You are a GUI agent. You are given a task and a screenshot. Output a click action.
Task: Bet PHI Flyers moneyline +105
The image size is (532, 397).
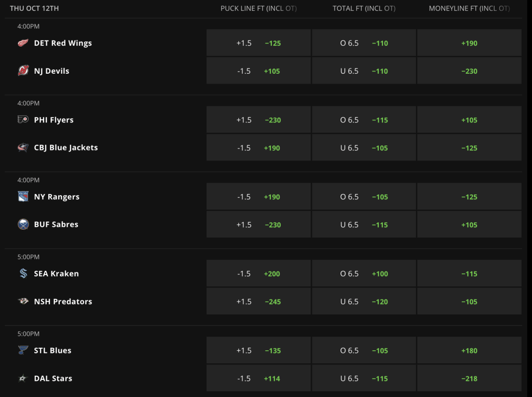tap(469, 120)
